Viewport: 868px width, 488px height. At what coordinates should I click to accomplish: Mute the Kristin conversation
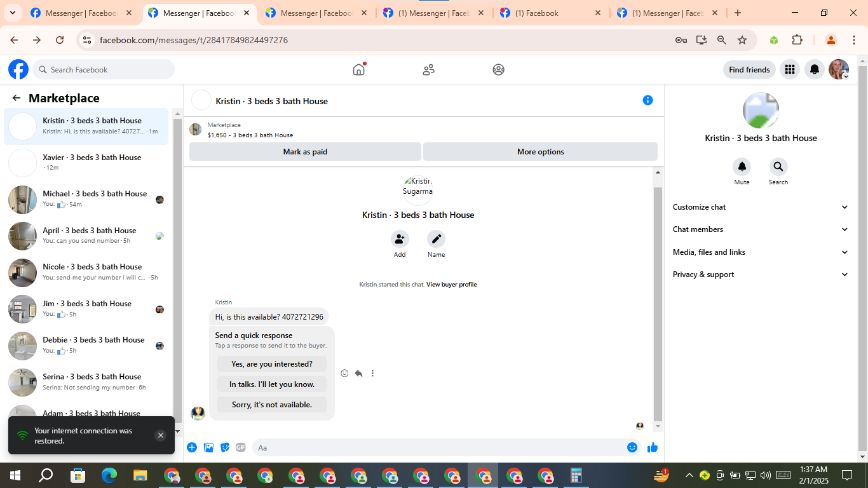(742, 167)
